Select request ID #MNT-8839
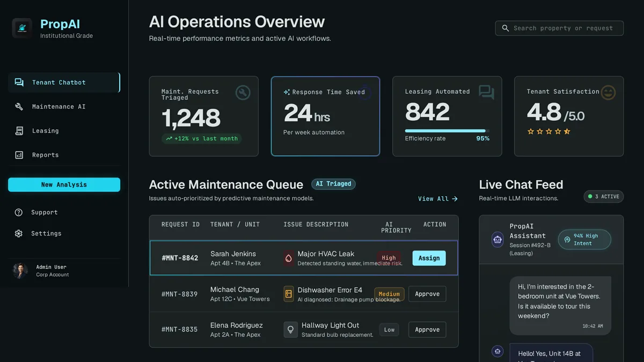Image resolution: width=644 pixels, height=362 pixels. (180, 294)
